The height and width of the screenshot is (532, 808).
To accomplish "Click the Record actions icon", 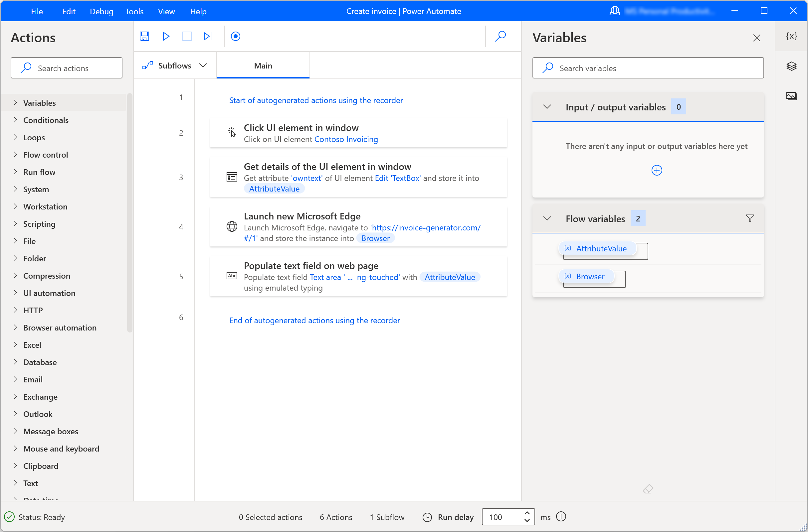I will tap(237, 36).
